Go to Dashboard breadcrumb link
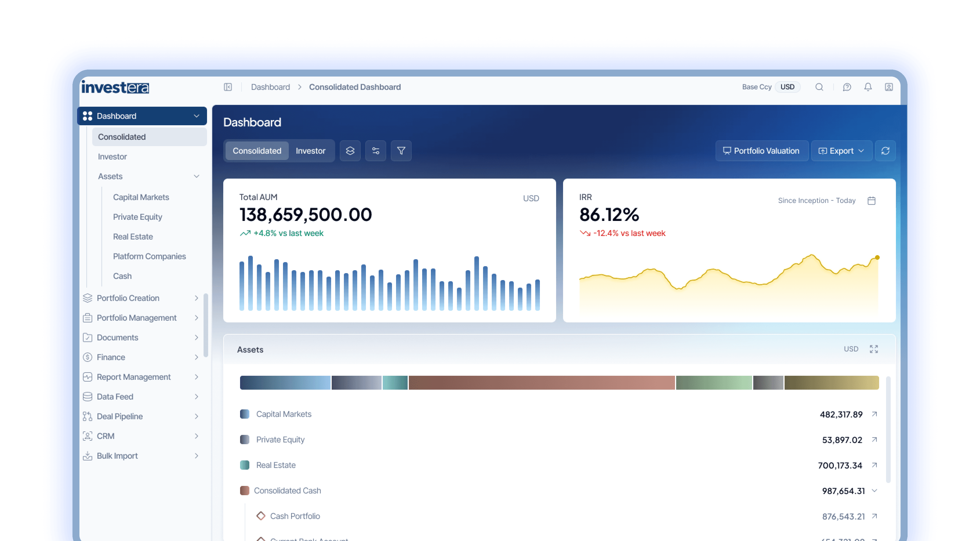 (271, 87)
